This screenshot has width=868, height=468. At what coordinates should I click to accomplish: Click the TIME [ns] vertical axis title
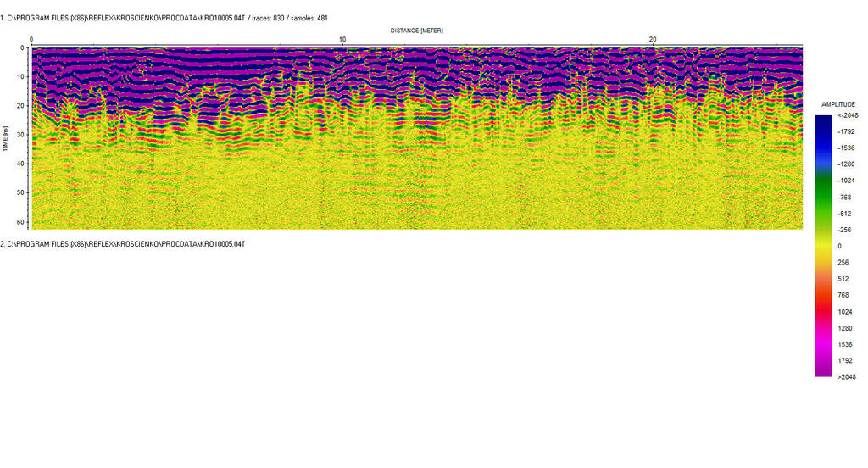[x=6, y=138]
